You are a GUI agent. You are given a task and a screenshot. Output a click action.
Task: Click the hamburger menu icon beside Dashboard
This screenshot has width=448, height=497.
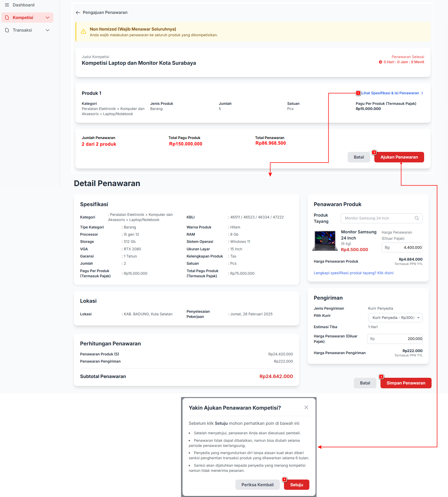click(7, 5)
